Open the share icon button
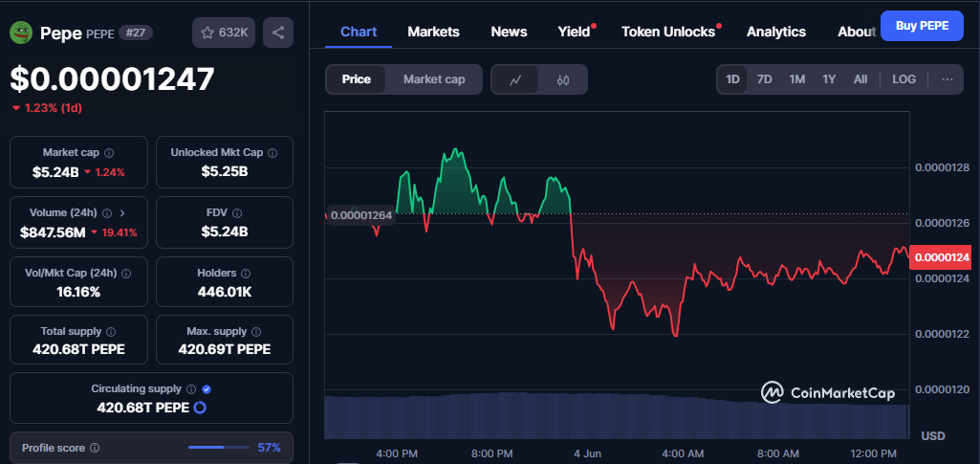This screenshot has height=464, width=980. [278, 33]
